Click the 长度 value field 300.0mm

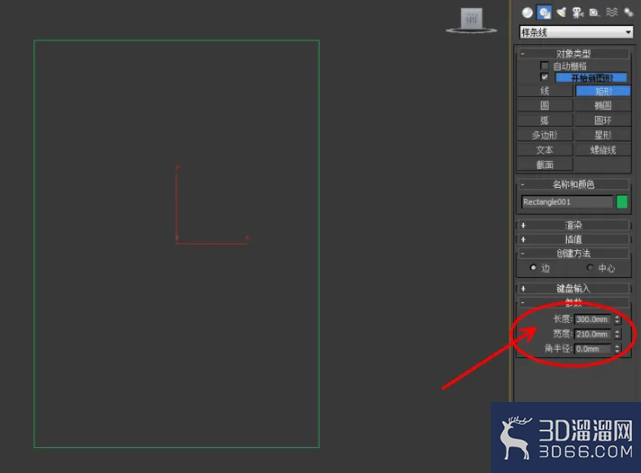coord(592,319)
